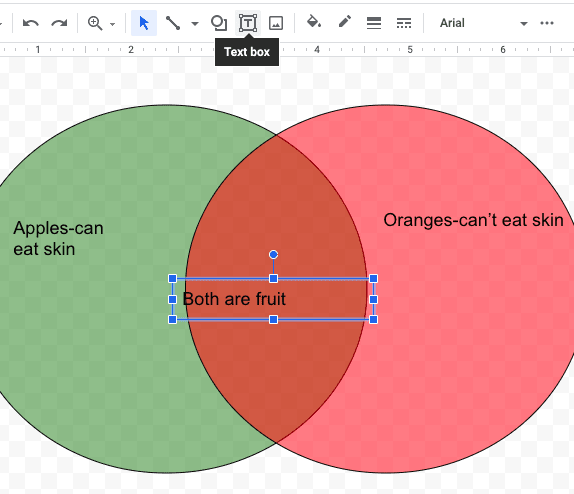Choose the Select arrow tool

(144, 23)
